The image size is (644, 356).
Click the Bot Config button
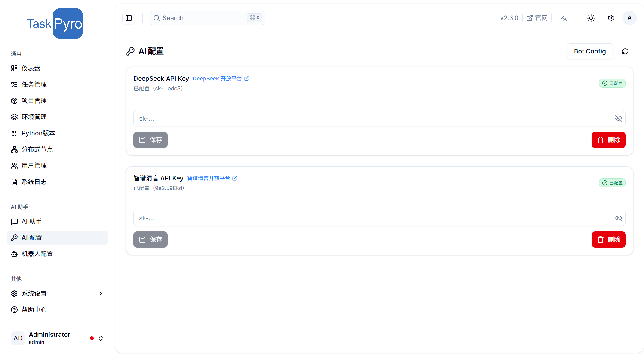pyautogui.click(x=590, y=51)
